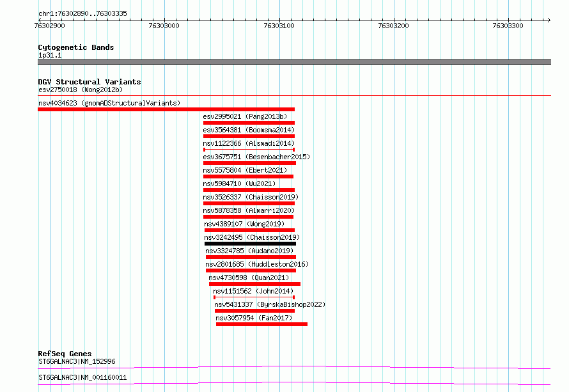Click the black bar under nsv3242495

[251, 244]
